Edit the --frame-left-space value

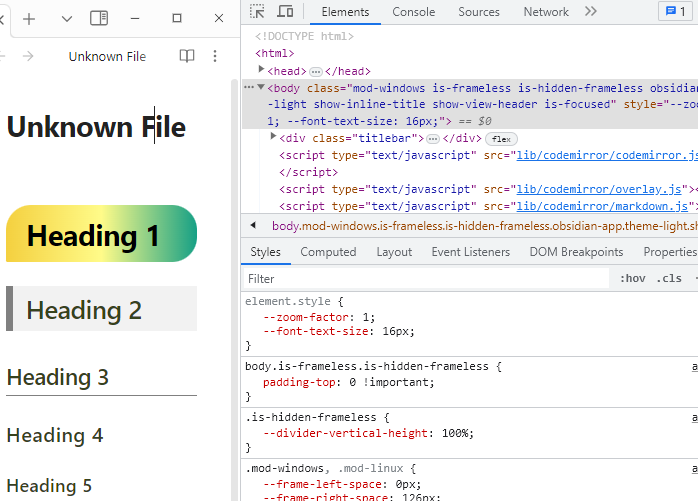[x=405, y=484]
